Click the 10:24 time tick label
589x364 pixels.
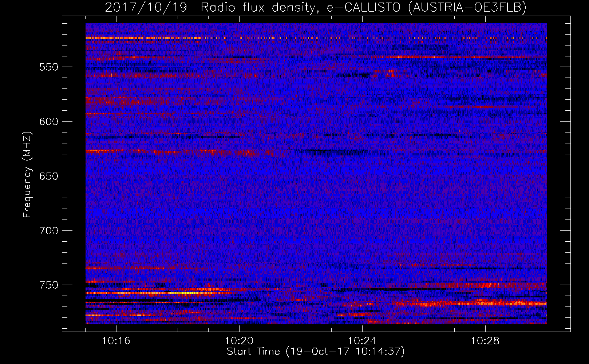click(x=362, y=341)
